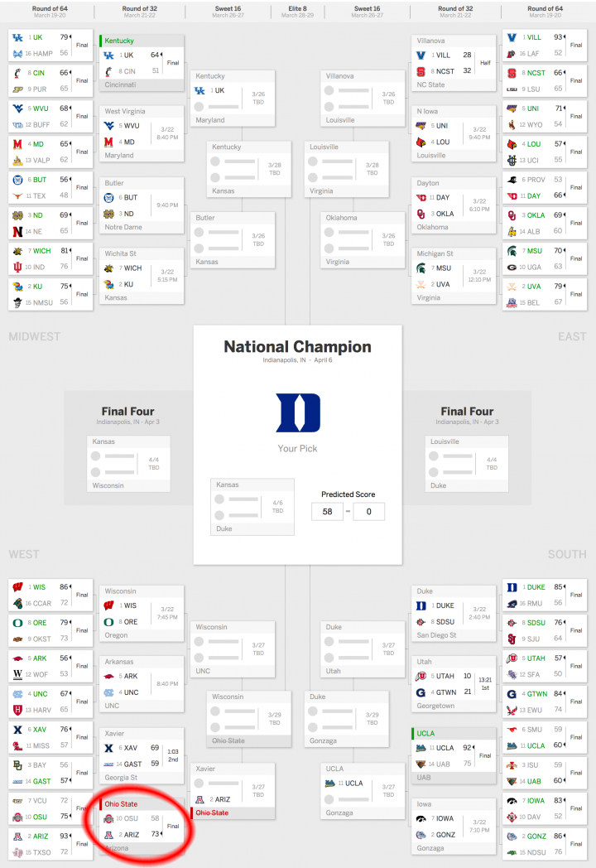Click the Providence logo beside 6 PROV
This screenshot has height=868, width=596.
(512, 179)
